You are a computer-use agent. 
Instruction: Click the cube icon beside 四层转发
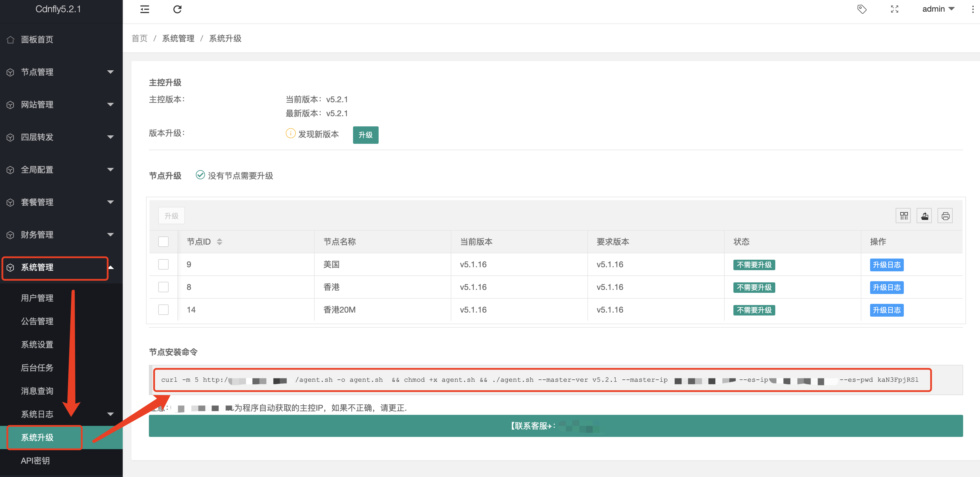pos(10,137)
